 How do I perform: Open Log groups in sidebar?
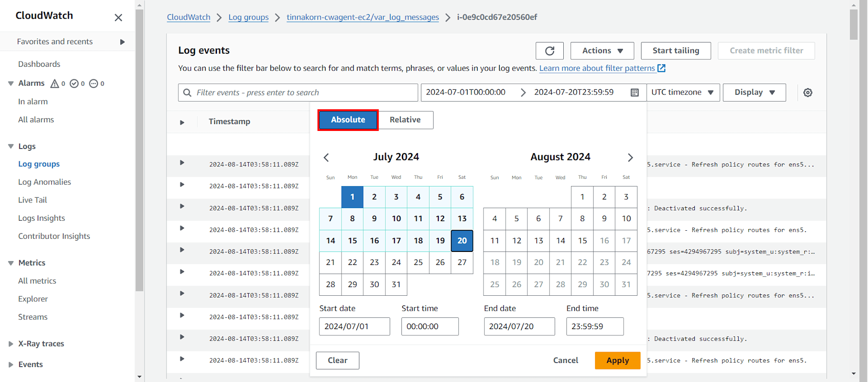point(39,164)
